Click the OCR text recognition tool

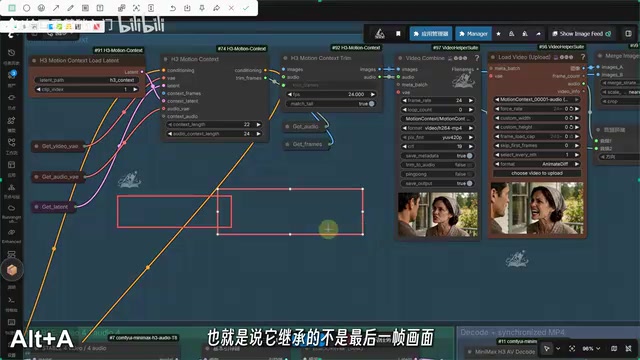pos(136,8)
